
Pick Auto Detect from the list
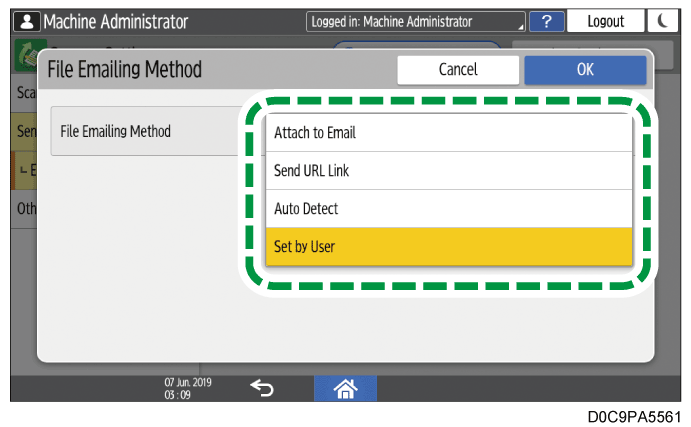[448, 209]
